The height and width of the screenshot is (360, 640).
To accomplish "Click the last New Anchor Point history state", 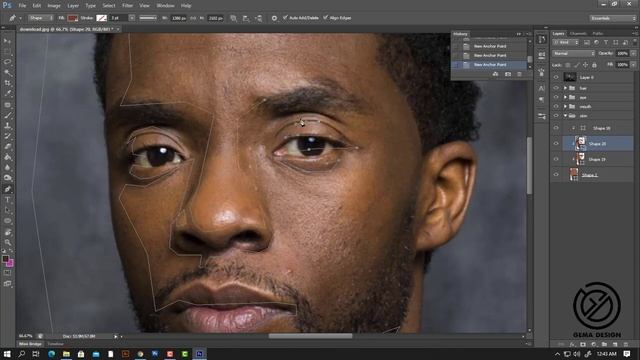I will click(490, 64).
